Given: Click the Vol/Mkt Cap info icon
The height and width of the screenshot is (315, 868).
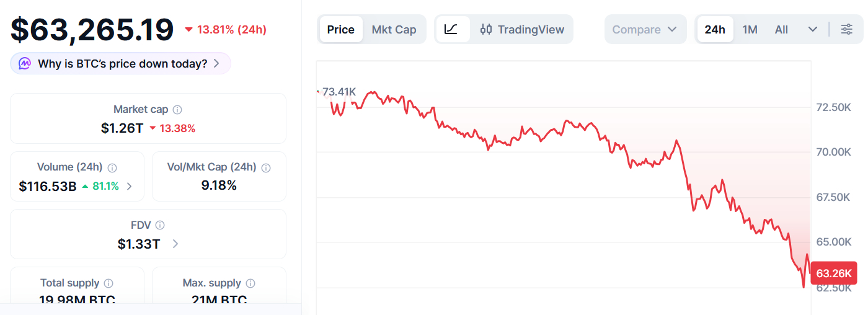Looking at the screenshot, I should (266, 167).
